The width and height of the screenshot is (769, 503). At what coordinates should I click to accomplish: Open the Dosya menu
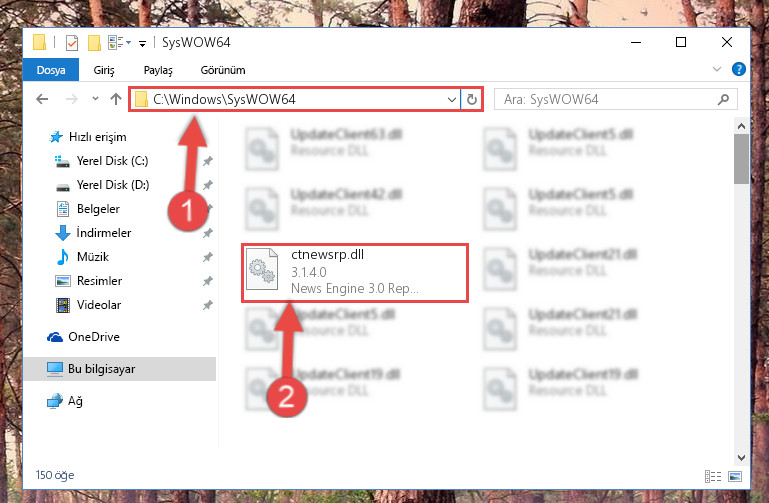point(51,70)
